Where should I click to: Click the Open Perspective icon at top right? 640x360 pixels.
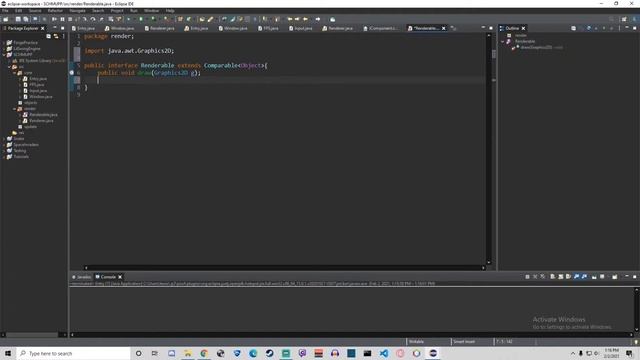(624, 19)
